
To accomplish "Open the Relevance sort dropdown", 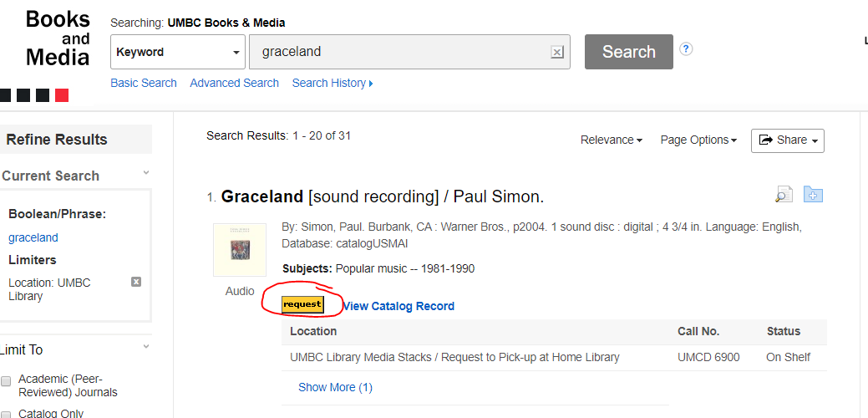I will coord(612,140).
